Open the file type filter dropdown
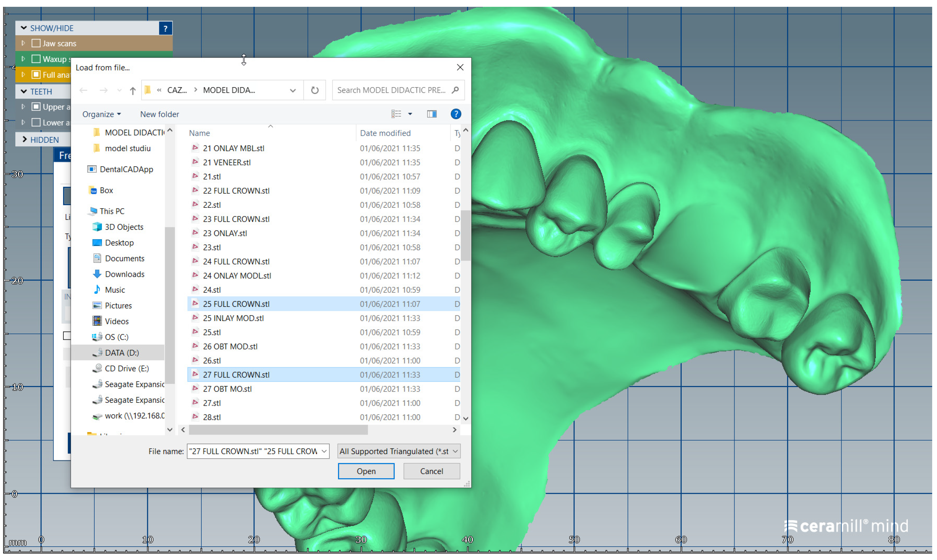937x560 pixels. click(455, 451)
